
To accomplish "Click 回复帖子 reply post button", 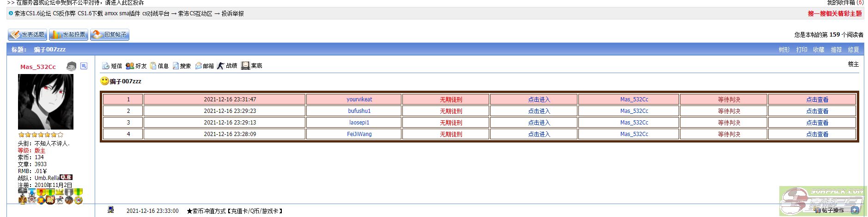I will tap(109, 35).
